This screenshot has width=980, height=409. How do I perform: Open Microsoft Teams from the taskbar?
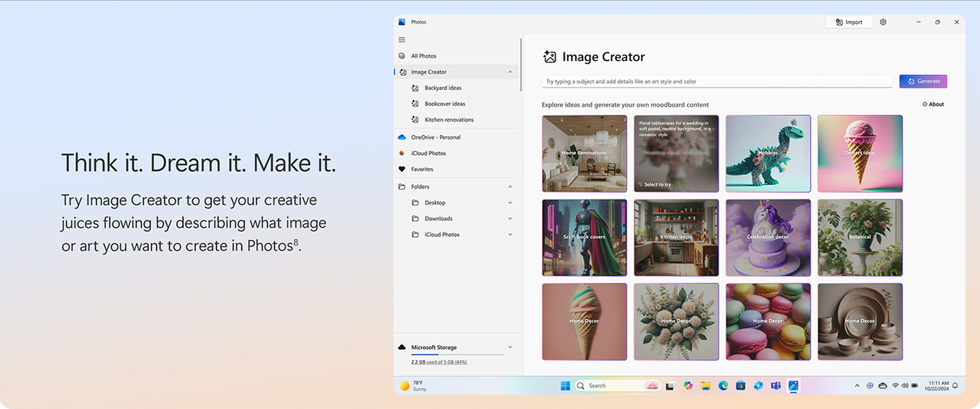point(776,386)
